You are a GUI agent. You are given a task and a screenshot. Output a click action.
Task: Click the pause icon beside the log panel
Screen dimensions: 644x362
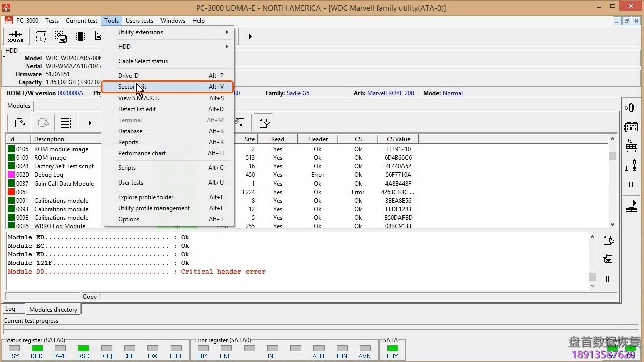click(608, 279)
